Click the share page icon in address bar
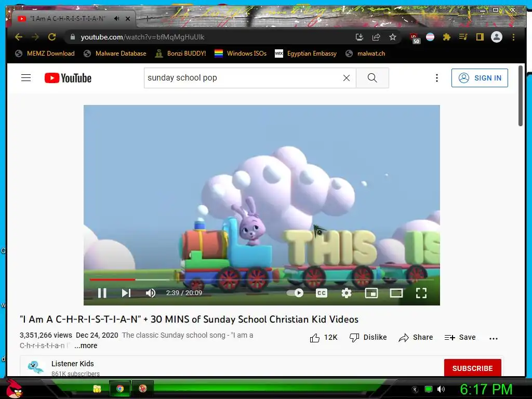Screen dimensions: 532x399 pos(376,37)
